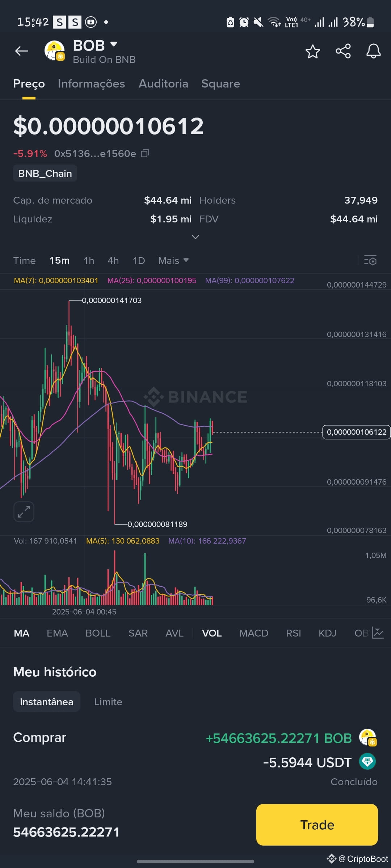Toggle the EMA indicator
The height and width of the screenshot is (868, 391).
tap(57, 633)
